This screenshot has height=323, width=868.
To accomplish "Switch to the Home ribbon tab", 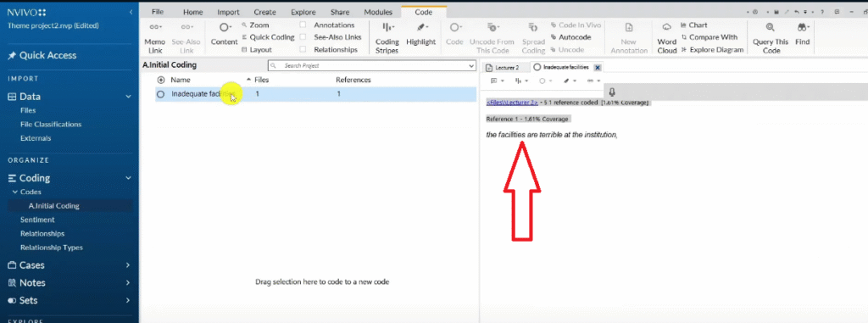I will click(x=192, y=12).
